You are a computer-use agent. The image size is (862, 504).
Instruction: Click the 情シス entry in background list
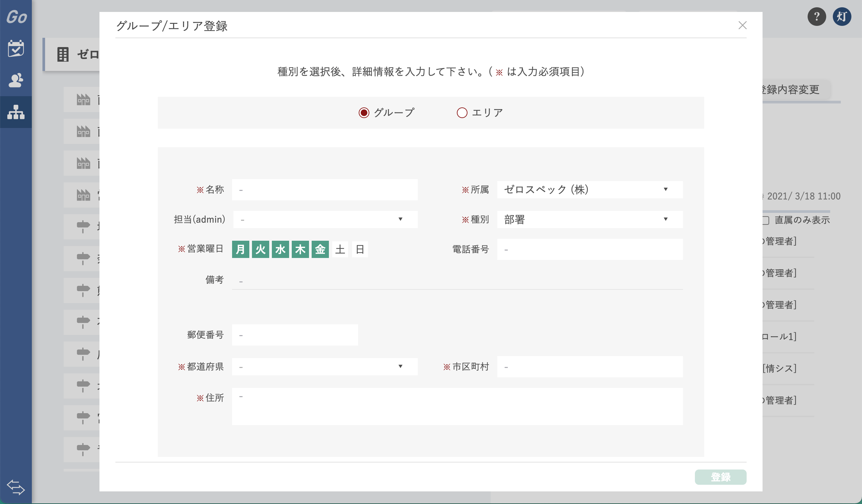pyautogui.click(x=779, y=368)
